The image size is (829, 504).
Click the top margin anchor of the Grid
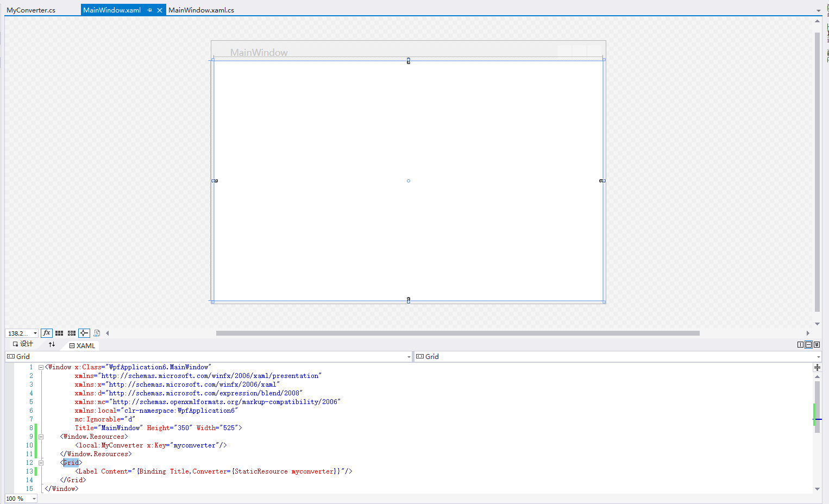(409, 61)
